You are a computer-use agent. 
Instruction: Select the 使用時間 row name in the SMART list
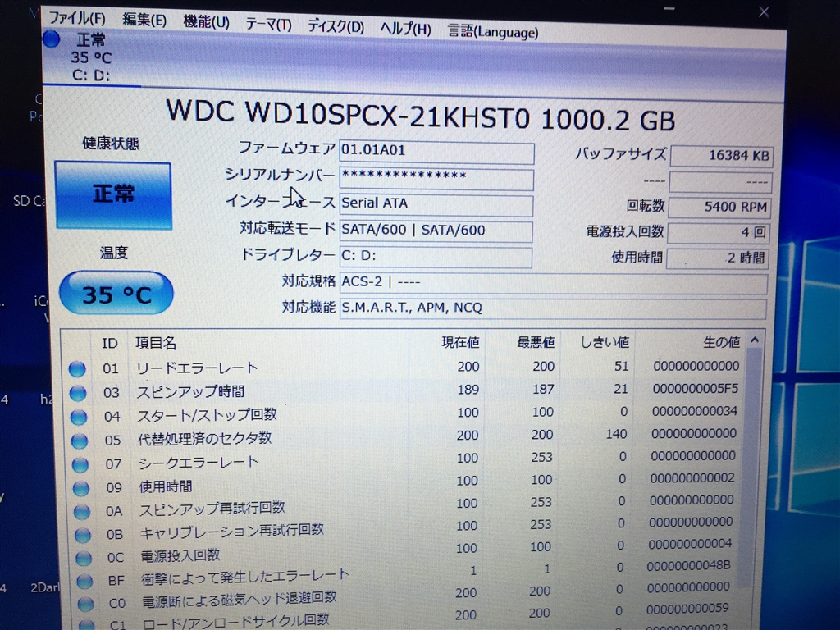click(166, 486)
